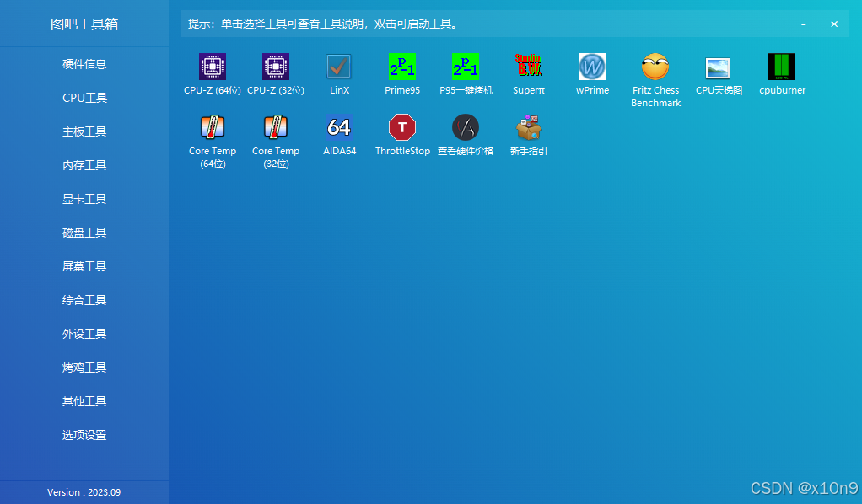Open the 外设工具 category

point(84,334)
